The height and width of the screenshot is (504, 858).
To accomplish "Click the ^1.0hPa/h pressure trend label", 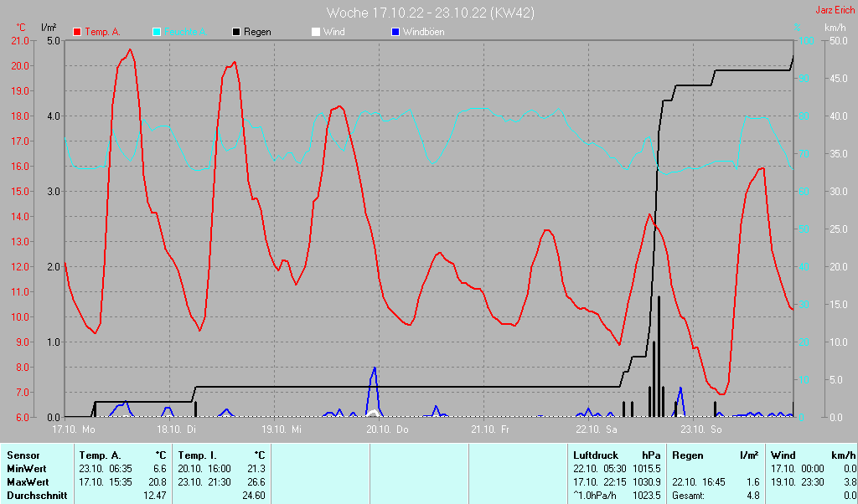I will point(597,496).
